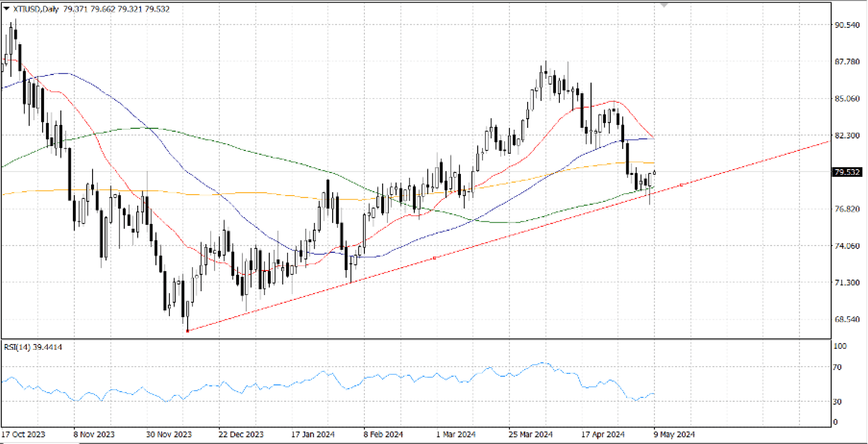Click the XTIUSD,Daily chart title text

[x=36, y=9]
